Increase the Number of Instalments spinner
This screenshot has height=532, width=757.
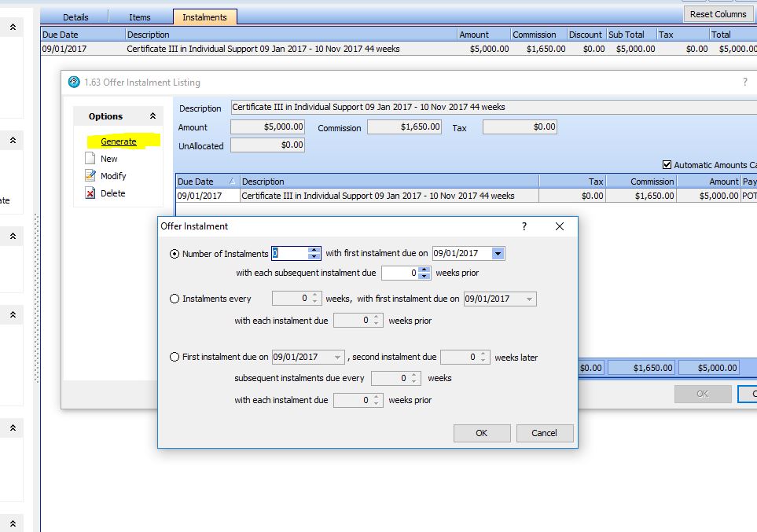point(314,250)
